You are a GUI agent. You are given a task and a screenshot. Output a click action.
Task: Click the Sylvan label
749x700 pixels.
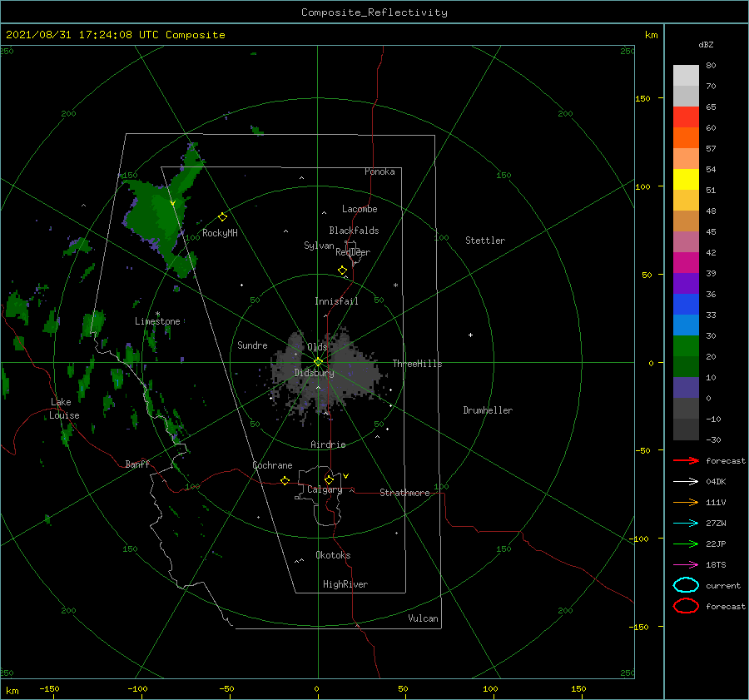tap(319, 246)
